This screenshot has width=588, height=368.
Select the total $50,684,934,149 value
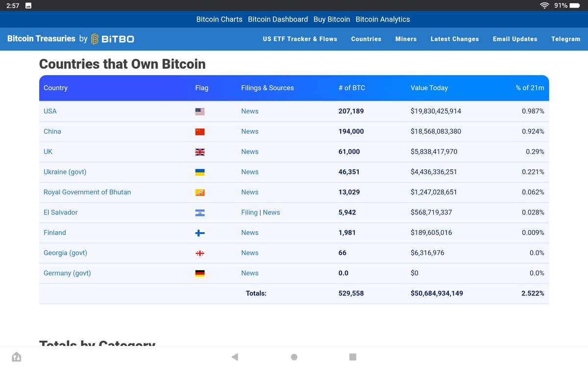(x=437, y=293)
